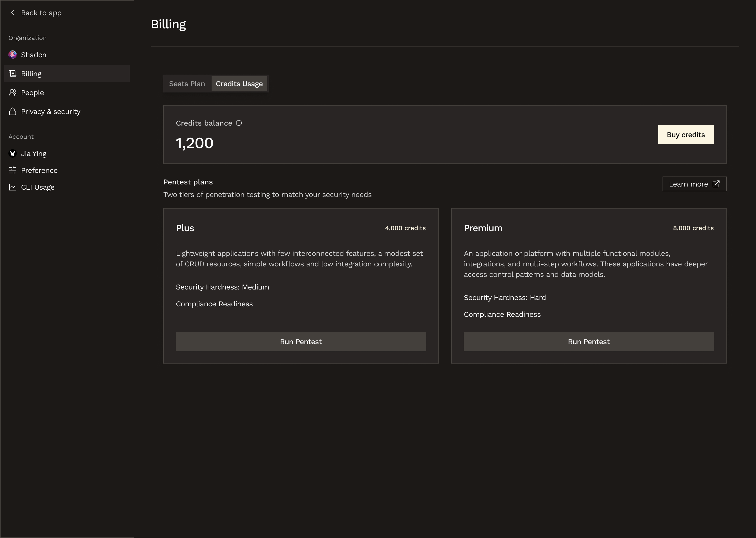The height and width of the screenshot is (538, 756).
Task: Click the CLI Usage chart icon
Action: tap(13, 187)
